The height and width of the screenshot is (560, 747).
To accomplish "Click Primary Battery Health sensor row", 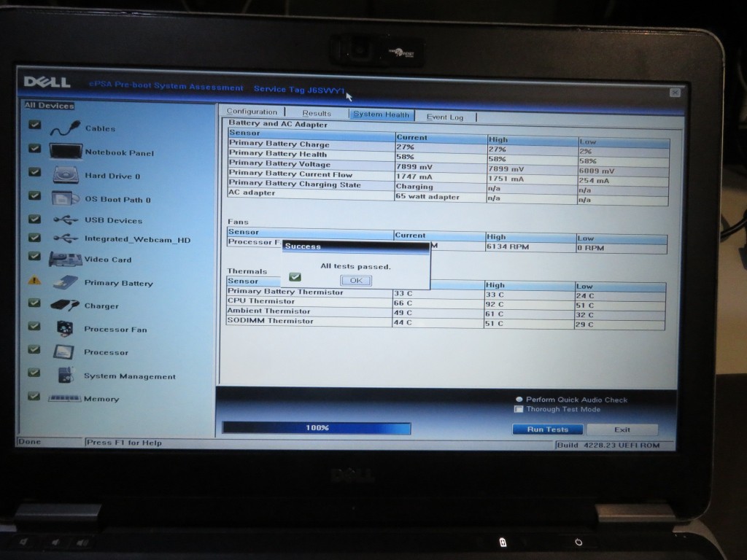I will point(449,156).
